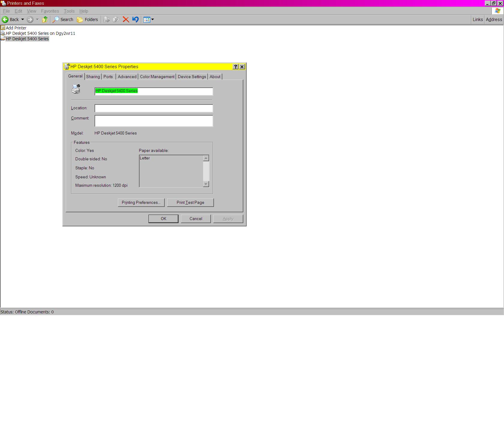Switch to the Advanced tab

(127, 77)
